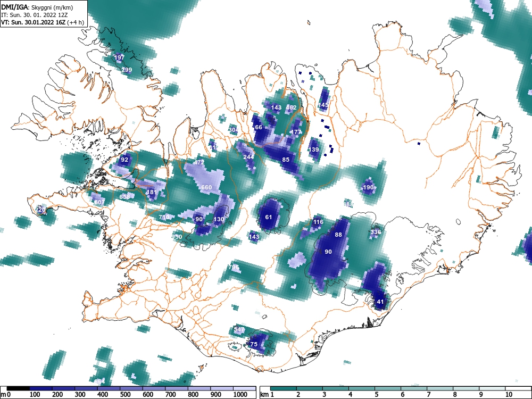This screenshot has height=399, width=532.
Task: Pick the dark teal swatch between km 1 and 2
Action: pos(284,388)
